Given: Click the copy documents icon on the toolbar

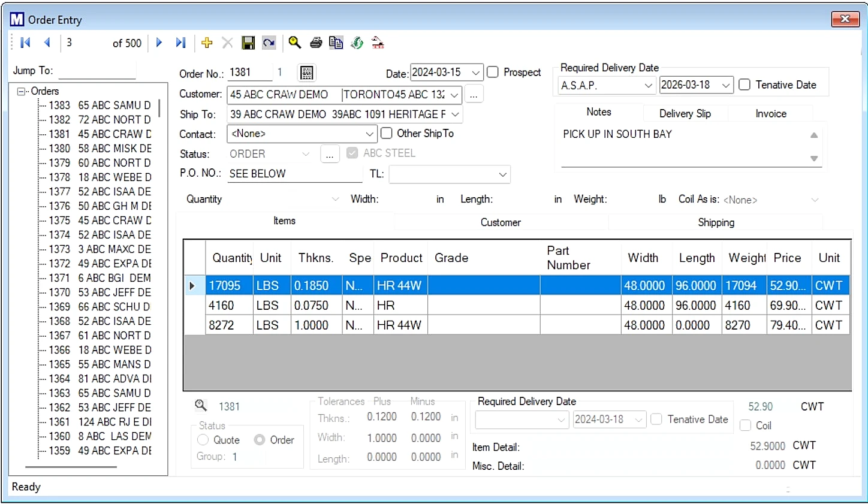Looking at the screenshot, I should click(336, 43).
